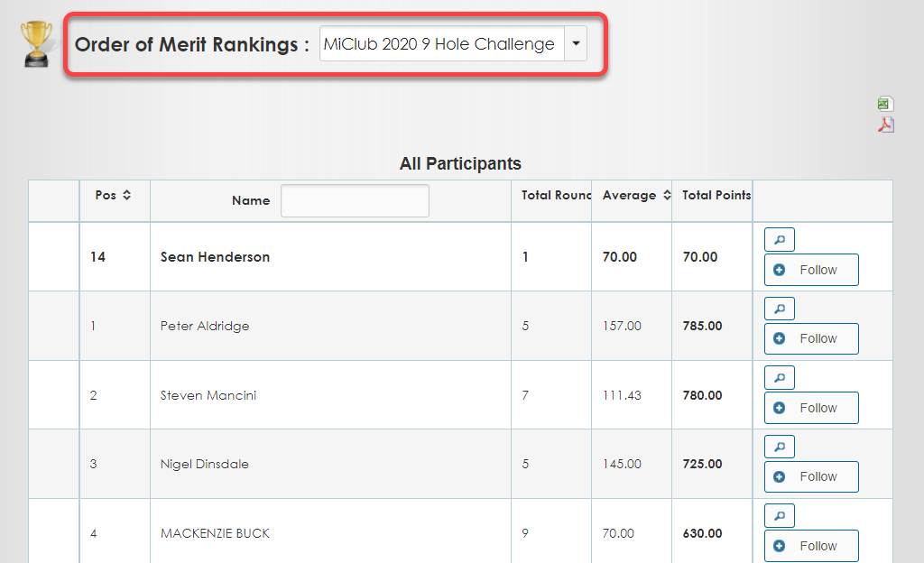Viewport: 924px width, 563px height.
Task: View details for Peter Aldridge magnifier icon
Action: [x=779, y=309]
